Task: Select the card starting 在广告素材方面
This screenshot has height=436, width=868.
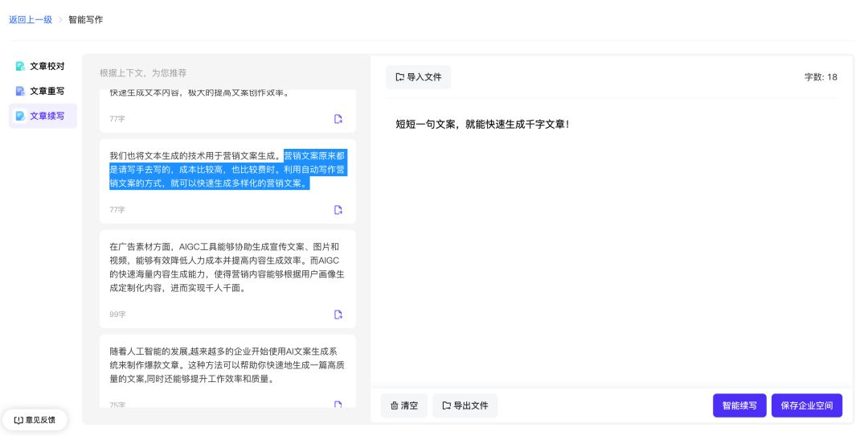Action: (x=227, y=279)
